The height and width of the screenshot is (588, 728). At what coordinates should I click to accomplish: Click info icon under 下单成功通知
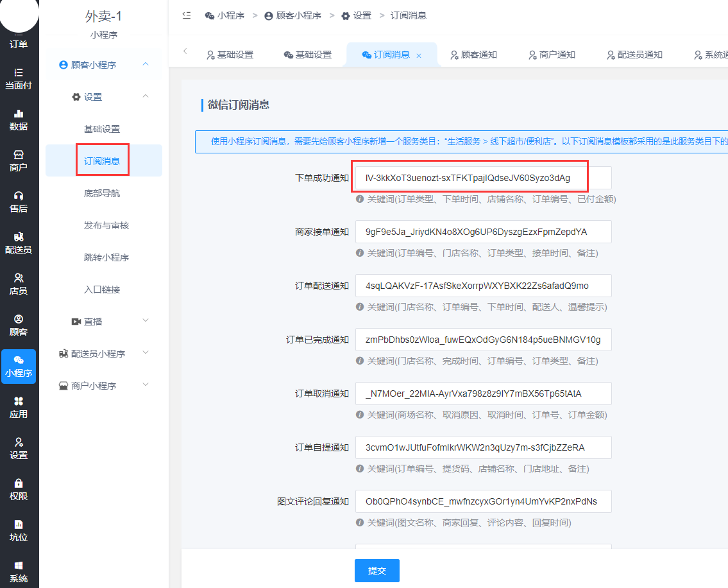pos(359,199)
